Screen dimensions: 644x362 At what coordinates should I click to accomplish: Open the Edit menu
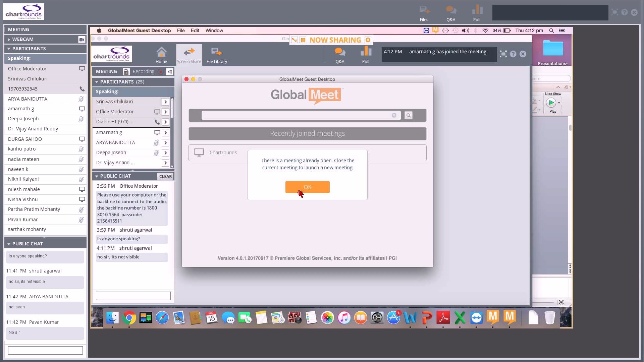[195, 31]
